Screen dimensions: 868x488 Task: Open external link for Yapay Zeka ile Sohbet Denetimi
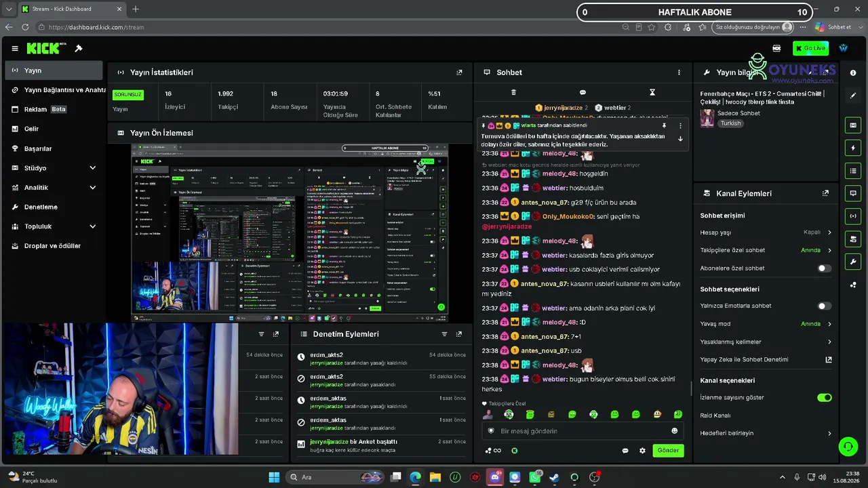point(828,360)
